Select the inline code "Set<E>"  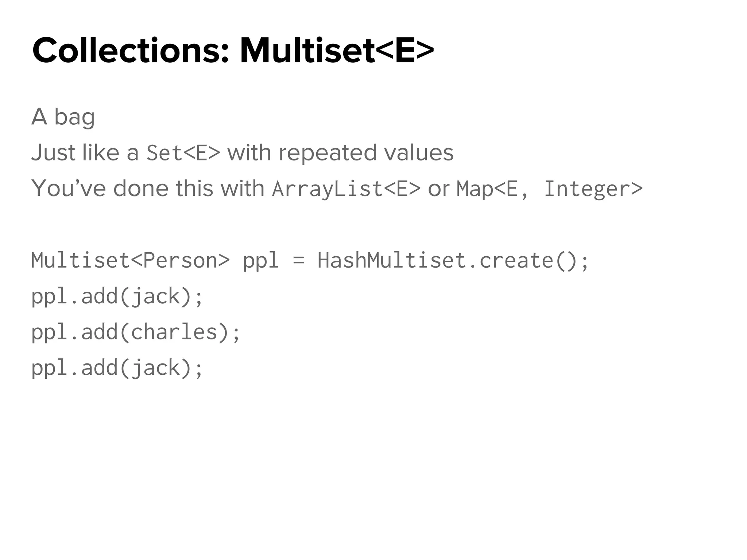coord(183,153)
